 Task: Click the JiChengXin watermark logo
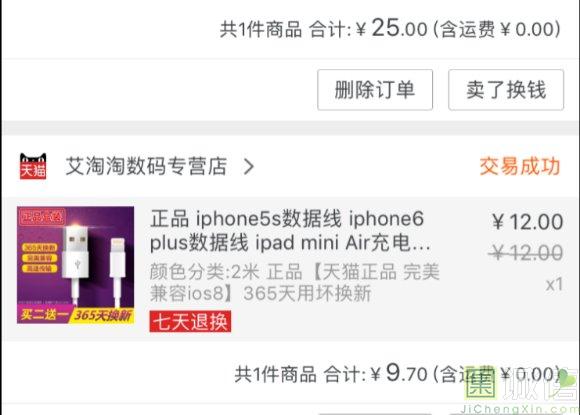pos(521,388)
